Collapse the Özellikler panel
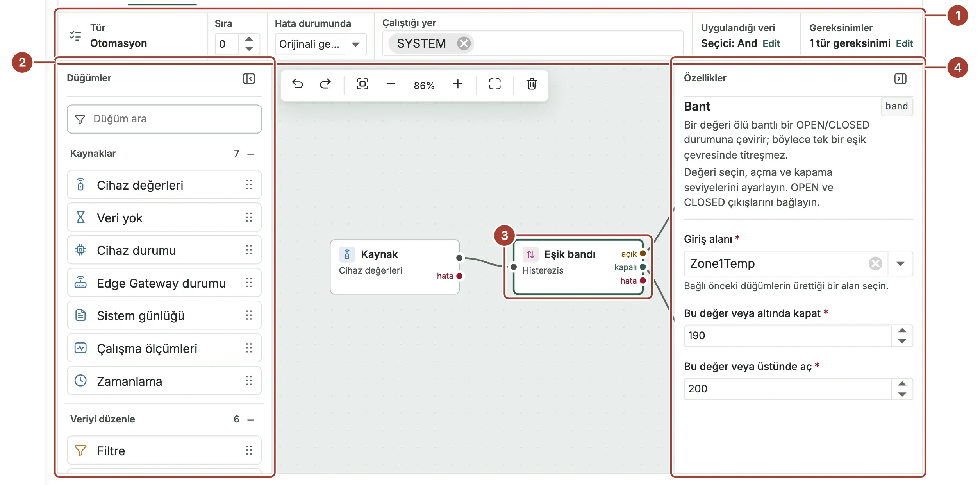 (900, 79)
